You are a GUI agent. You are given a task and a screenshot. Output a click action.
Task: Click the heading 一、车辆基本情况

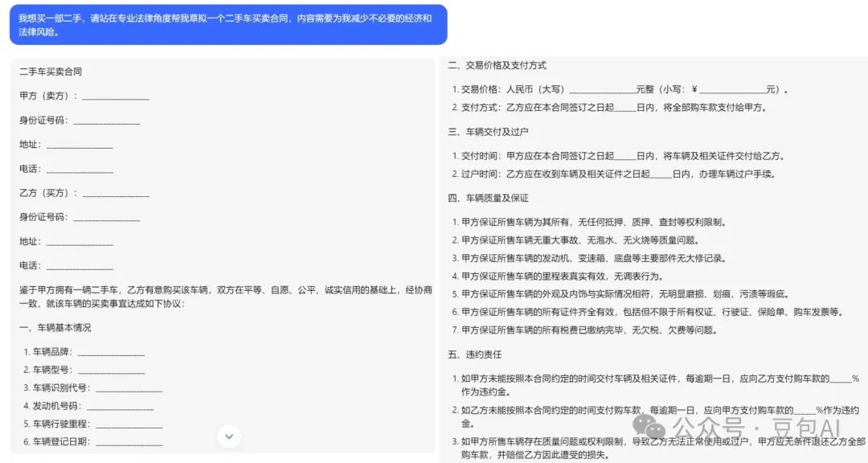55,328
